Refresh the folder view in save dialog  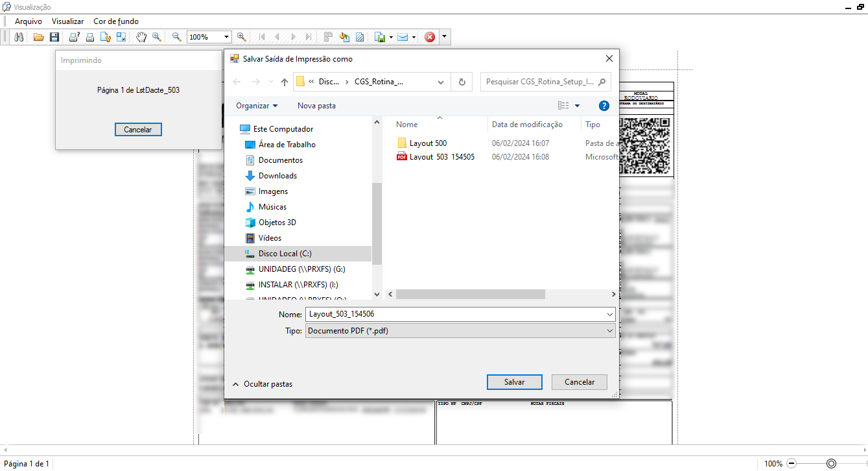click(462, 82)
